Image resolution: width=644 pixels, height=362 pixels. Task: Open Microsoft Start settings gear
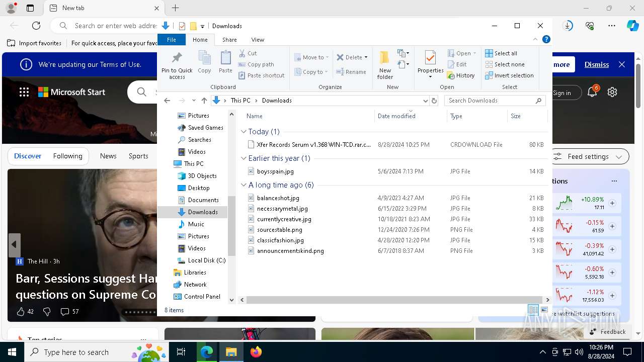click(x=612, y=92)
